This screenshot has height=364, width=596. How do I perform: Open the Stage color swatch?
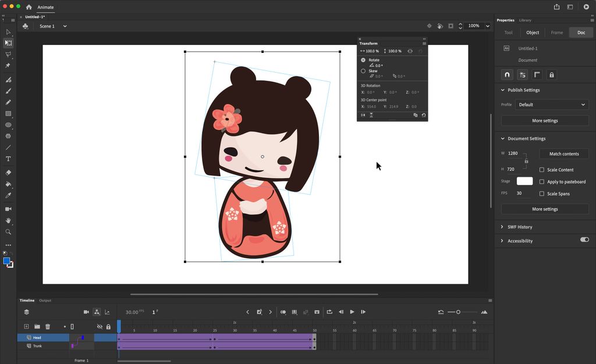tap(524, 181)
